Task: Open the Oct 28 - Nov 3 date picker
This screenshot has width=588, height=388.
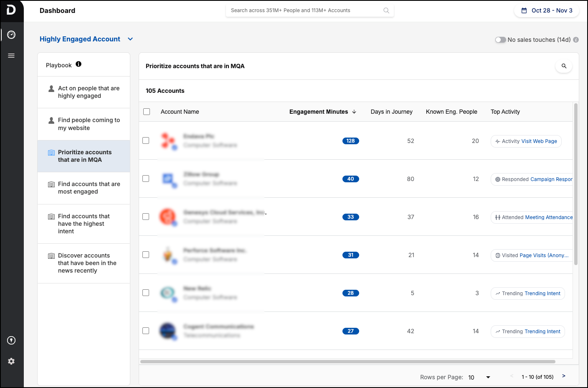Action: click(547, 10)
